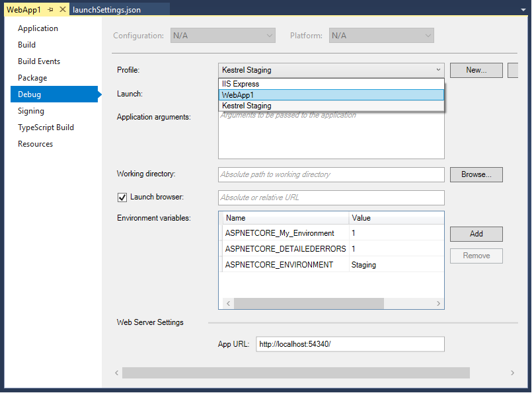Click New... to create a profile
The width and height of the screenshot is (532, 393).
pos(476,69)
